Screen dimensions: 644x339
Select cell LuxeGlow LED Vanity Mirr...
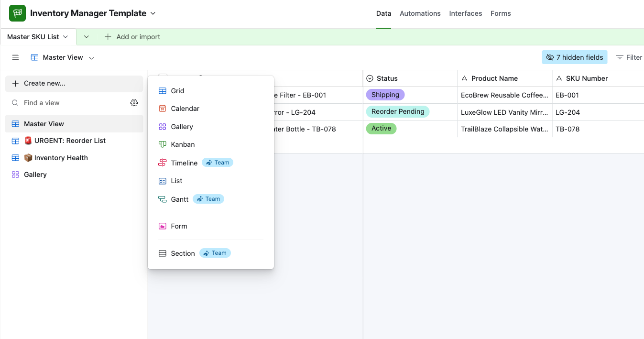[x=505, y=112]
